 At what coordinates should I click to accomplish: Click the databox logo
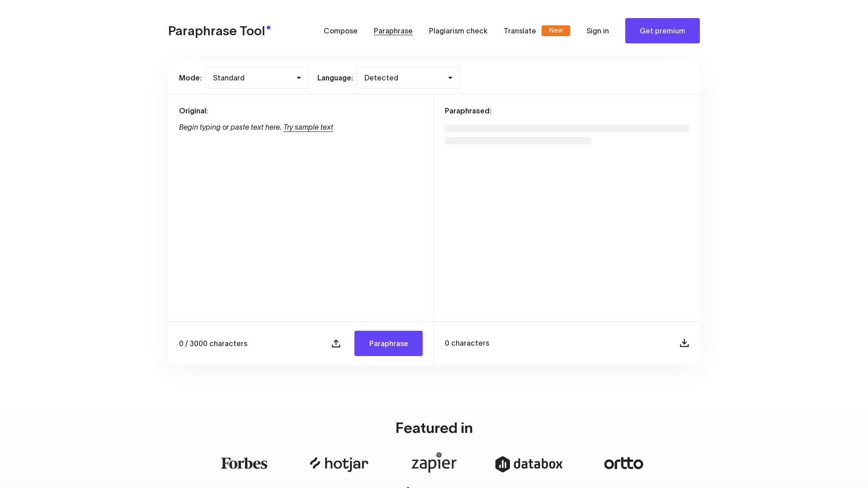529,464
